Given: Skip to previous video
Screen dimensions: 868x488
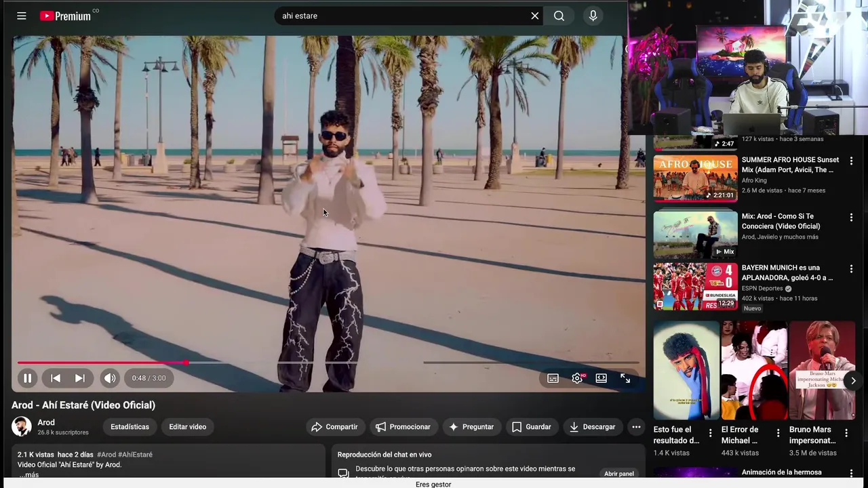Looking at the screenshot, I should 56,378.
